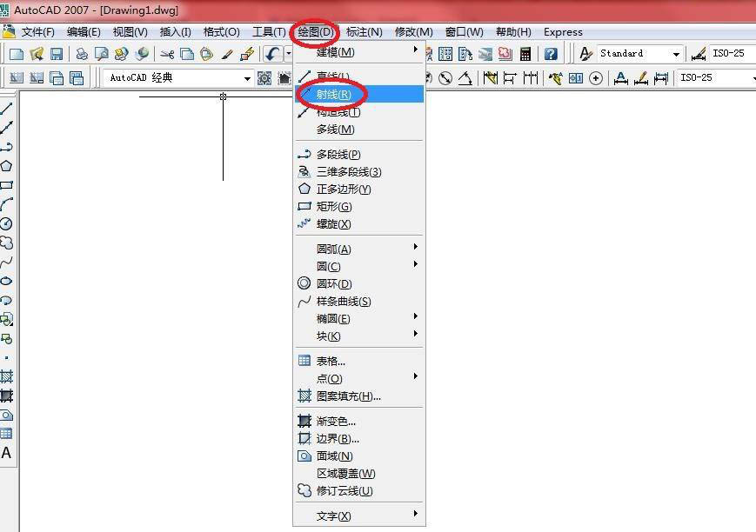Click the New drawing icon

point(17,54)
